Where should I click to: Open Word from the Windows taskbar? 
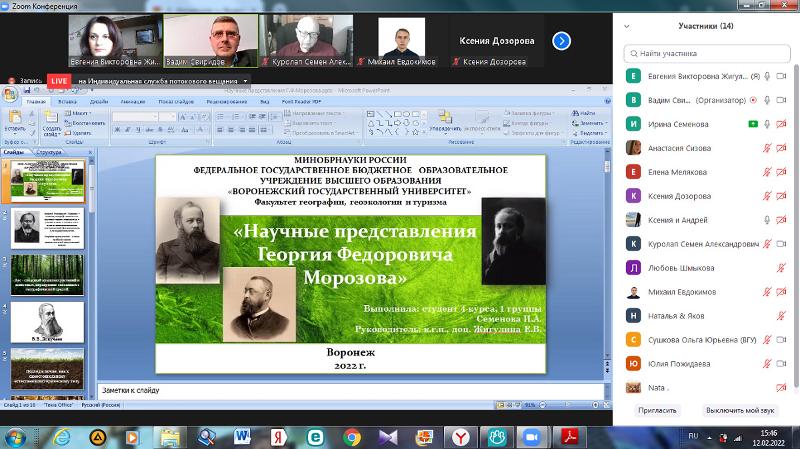[242, 436]
